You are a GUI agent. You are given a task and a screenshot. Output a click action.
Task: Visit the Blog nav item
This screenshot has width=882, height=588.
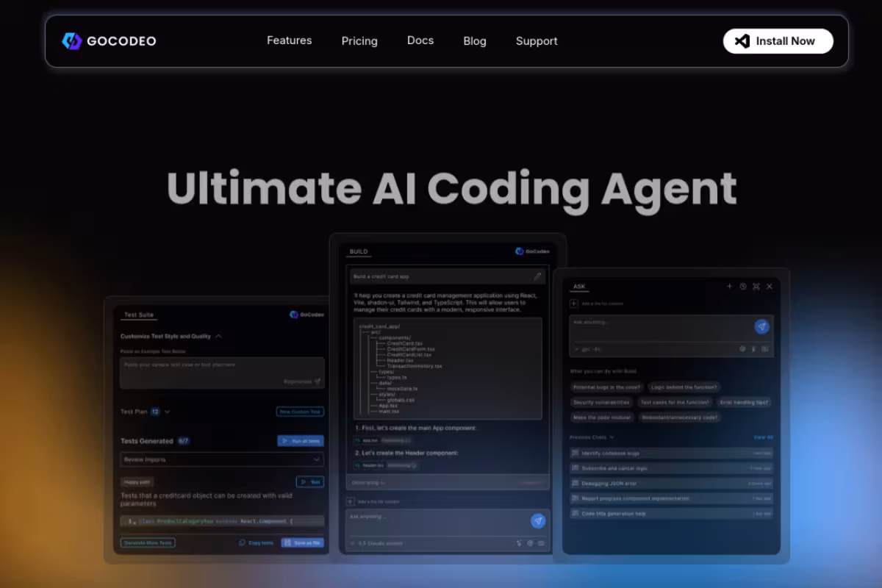pos(475,41)
